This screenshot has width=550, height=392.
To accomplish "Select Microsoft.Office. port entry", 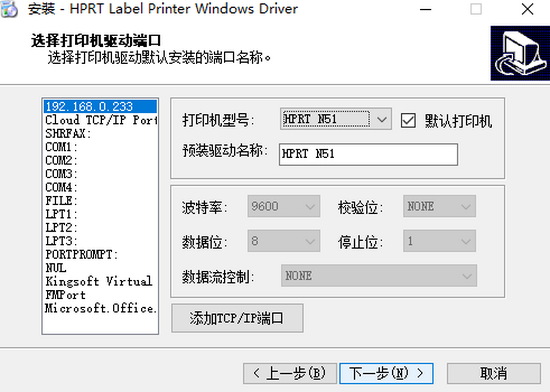I will 100,308.
